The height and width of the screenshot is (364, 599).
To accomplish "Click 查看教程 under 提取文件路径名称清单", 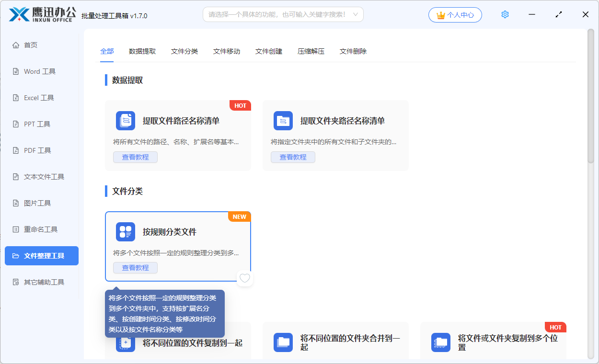I will [135, 157].
